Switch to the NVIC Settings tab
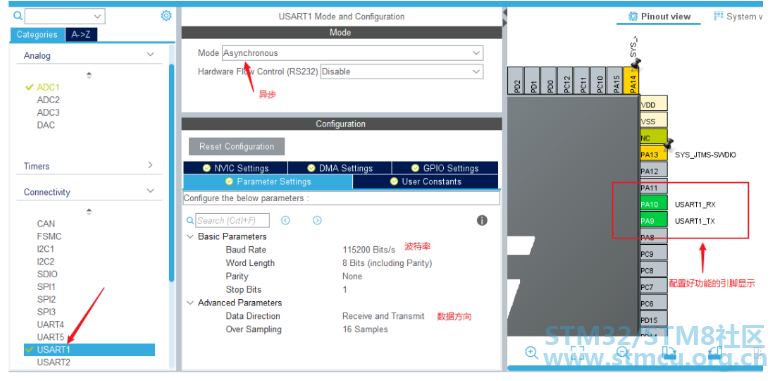776x381 pixels. click(x=236, y=168)
